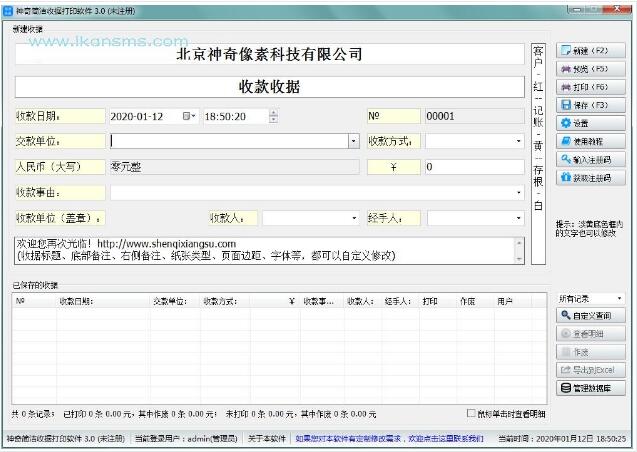Viewport: 637px width, 452px height.
Task: Click the vertical 客户-红 copies note field
Action: (538, 154)
